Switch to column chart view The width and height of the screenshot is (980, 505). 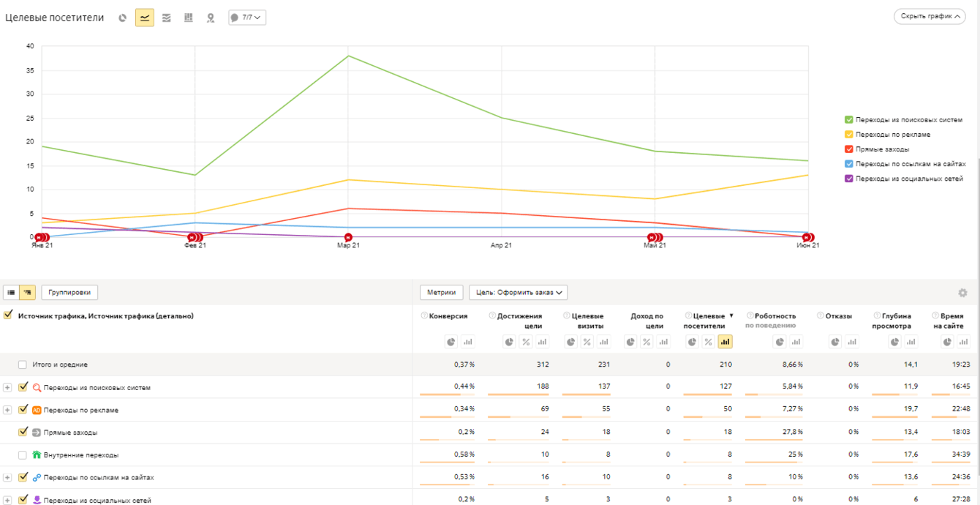[189, 18]
